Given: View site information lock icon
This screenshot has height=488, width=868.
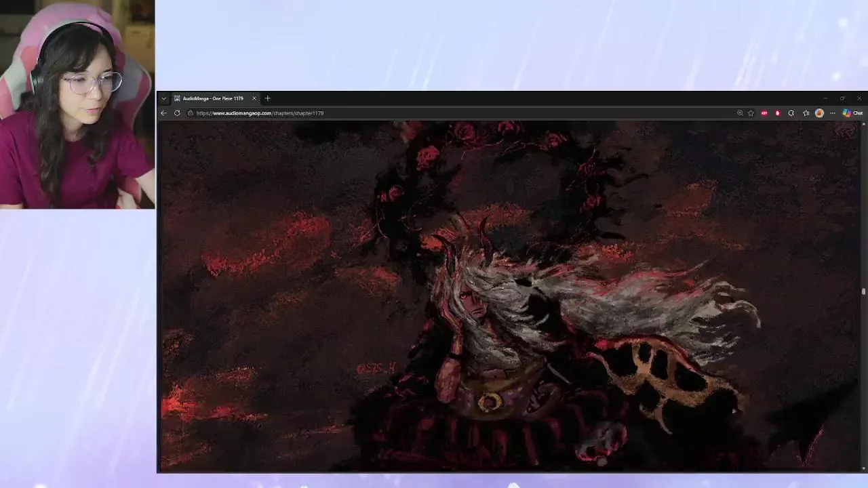Looking at the screenshot, I should click(191, 113).
